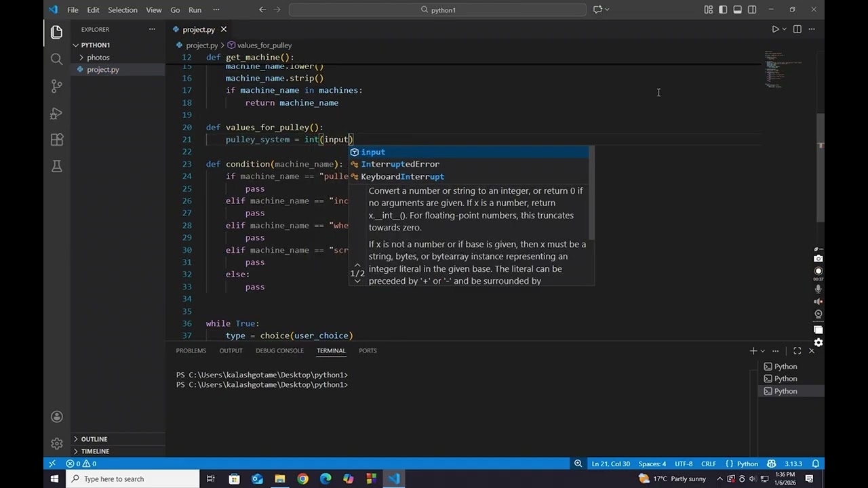This screenshot has height=488, width=868.
Task: Click the Remote window indicator in status bar
Action: point(52,464)
